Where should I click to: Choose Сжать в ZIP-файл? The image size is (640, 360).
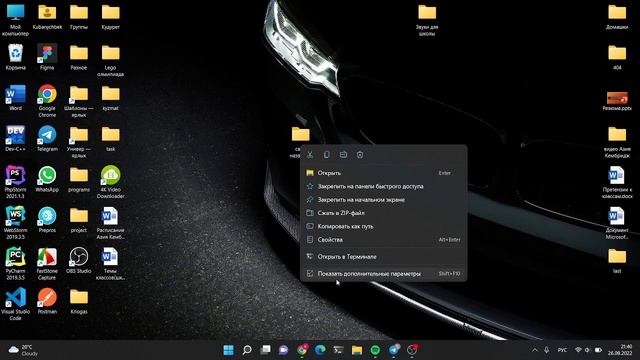tap(384, 213)
